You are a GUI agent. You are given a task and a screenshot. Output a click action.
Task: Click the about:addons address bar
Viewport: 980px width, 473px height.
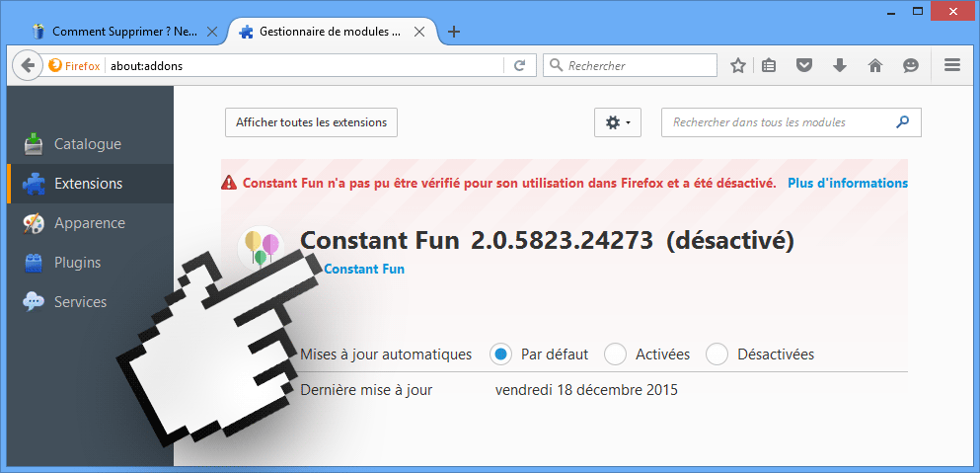[x=305, y=66]
